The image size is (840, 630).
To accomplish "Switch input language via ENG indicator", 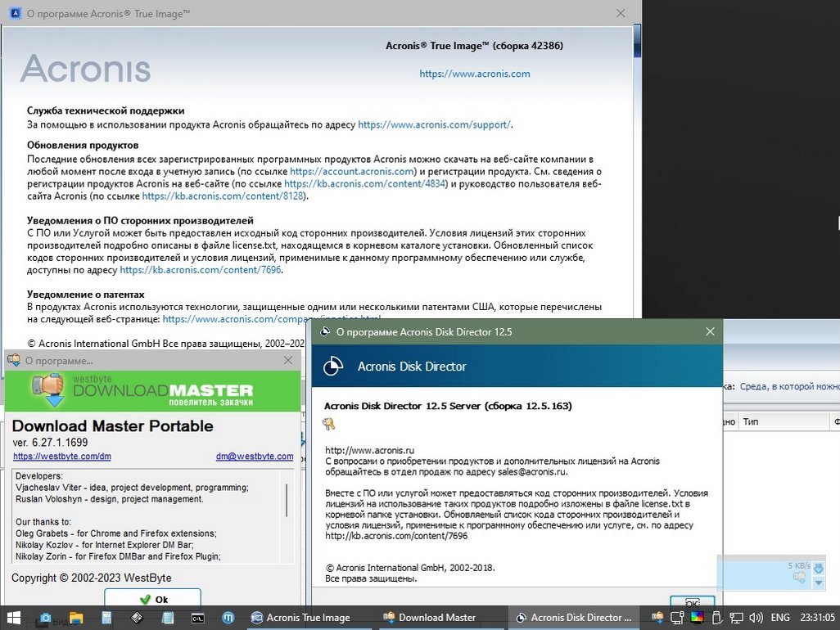I will point(780,618).
